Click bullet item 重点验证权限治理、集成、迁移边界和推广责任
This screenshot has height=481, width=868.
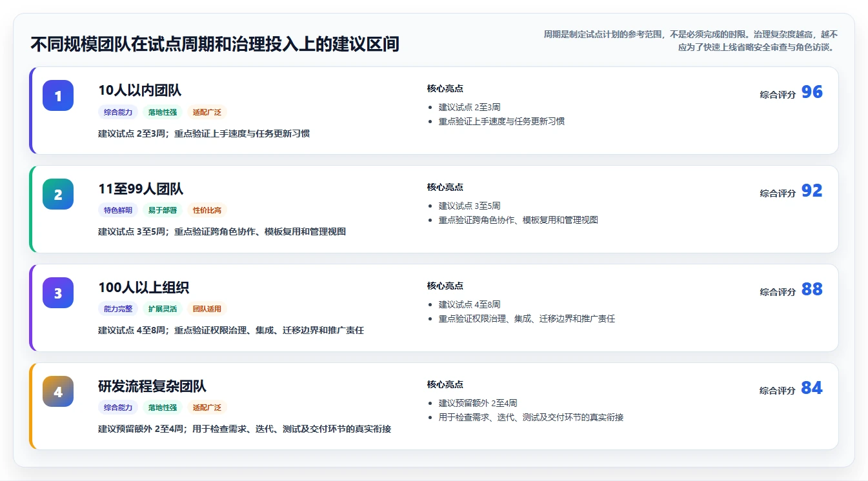click(527, 319)
